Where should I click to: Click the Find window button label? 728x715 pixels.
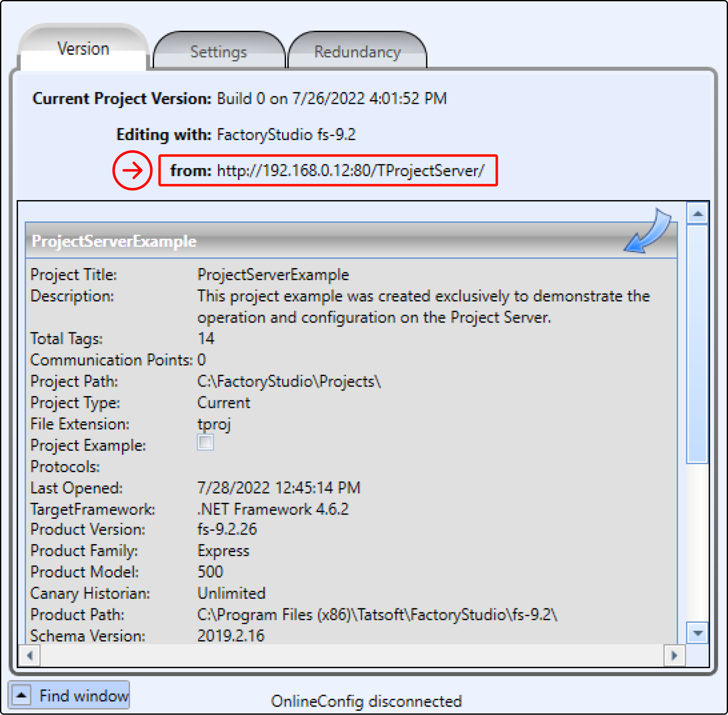coord(84,696)
